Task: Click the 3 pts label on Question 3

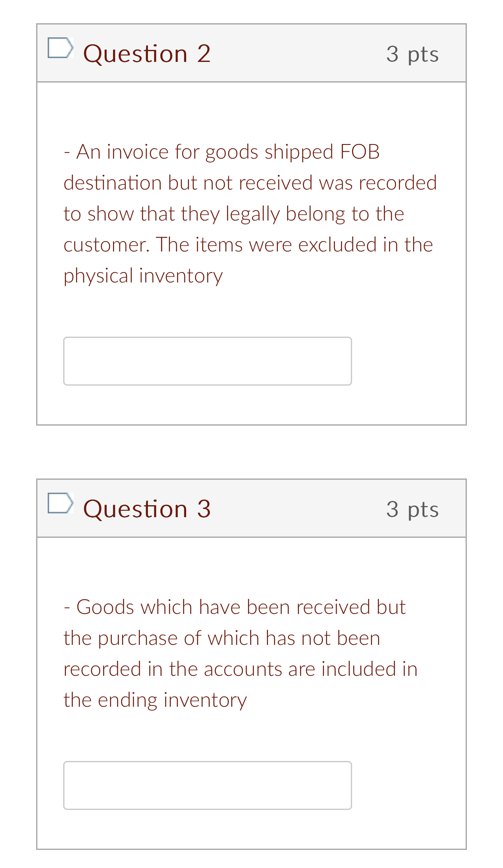Action: pyautogui.click(x=413, y=509)
